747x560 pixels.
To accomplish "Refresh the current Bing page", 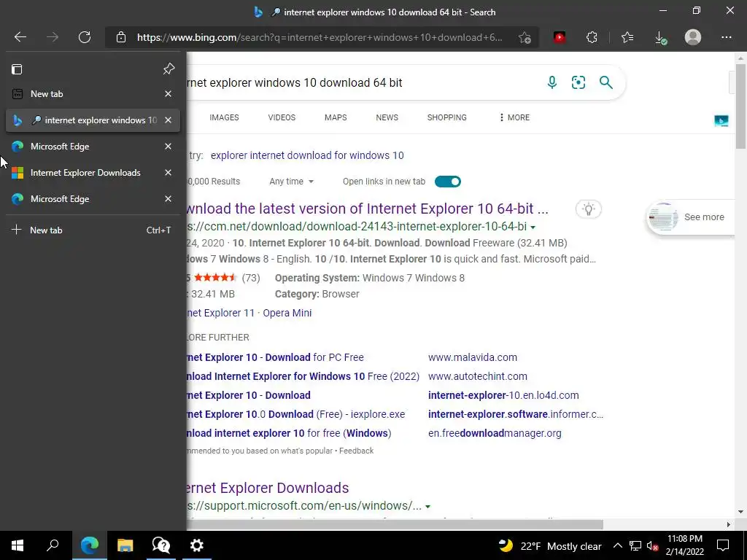I will [85, 37].
